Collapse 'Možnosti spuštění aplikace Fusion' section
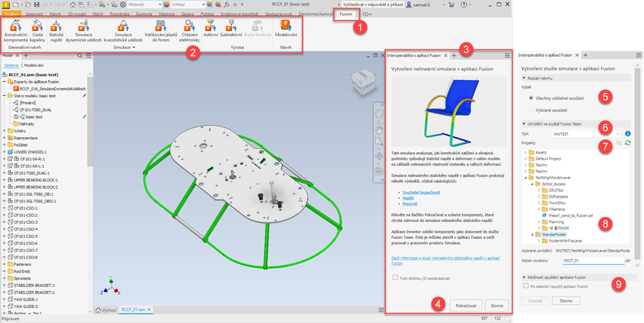 tap(524, 278)
